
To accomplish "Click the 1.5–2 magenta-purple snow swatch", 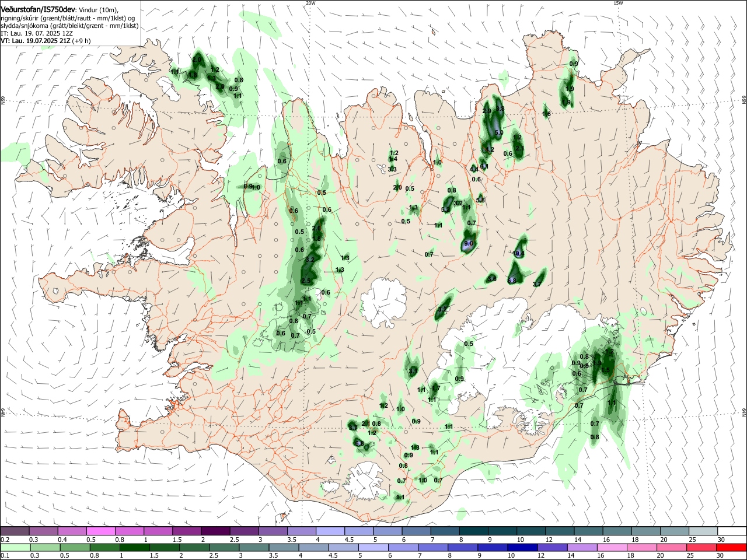I will 187,531.
